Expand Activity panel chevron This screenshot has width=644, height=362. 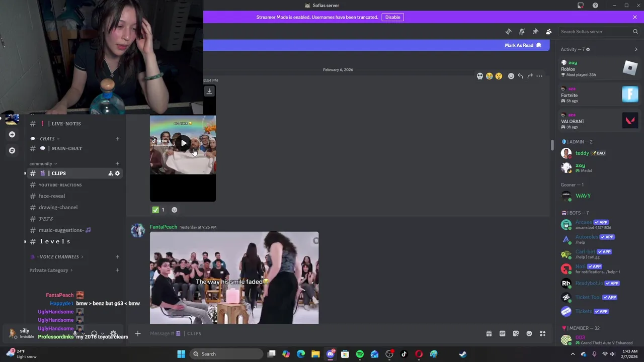pos(636,49)
